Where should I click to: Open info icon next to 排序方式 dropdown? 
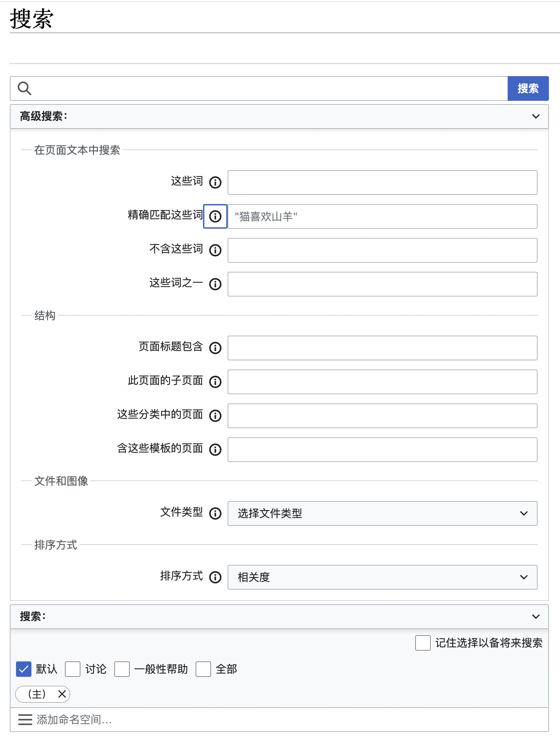tap(215, 577)
